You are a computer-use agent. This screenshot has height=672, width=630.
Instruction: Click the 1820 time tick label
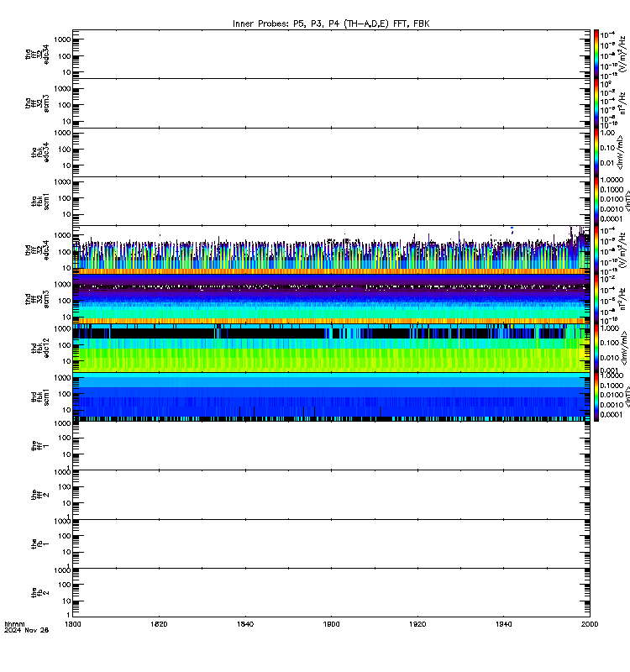coord(159,624)
